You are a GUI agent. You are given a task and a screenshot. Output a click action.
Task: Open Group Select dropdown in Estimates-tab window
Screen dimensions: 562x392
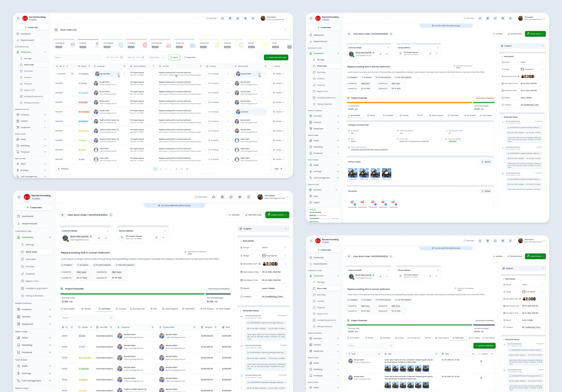(273, 247)
